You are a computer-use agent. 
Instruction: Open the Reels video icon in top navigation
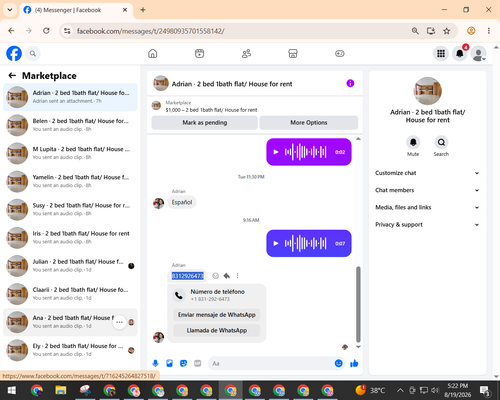pos(199,53)
